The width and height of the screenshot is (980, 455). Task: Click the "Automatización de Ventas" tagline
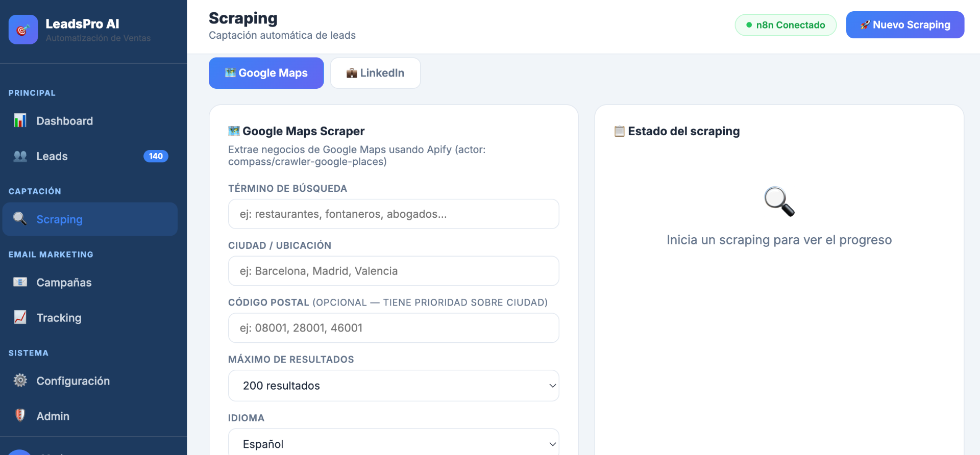(x=98, y=38)
